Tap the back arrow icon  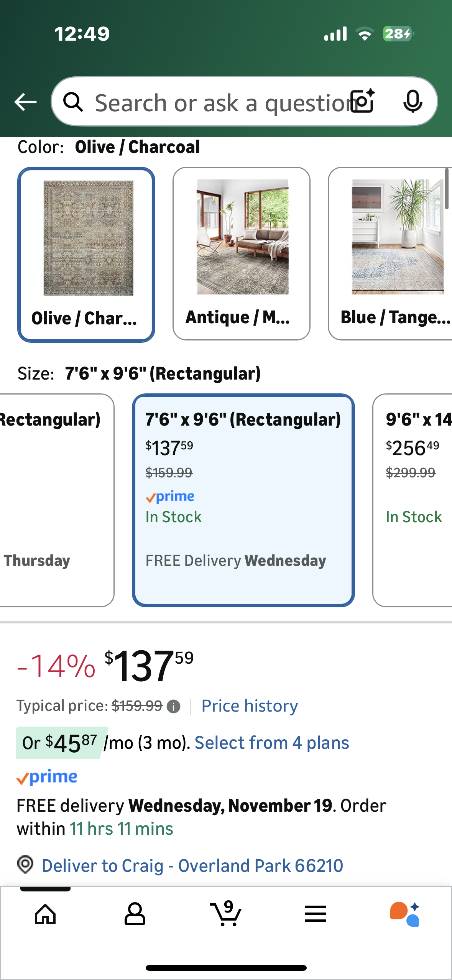pyautogui.click(x=25, y=102)
